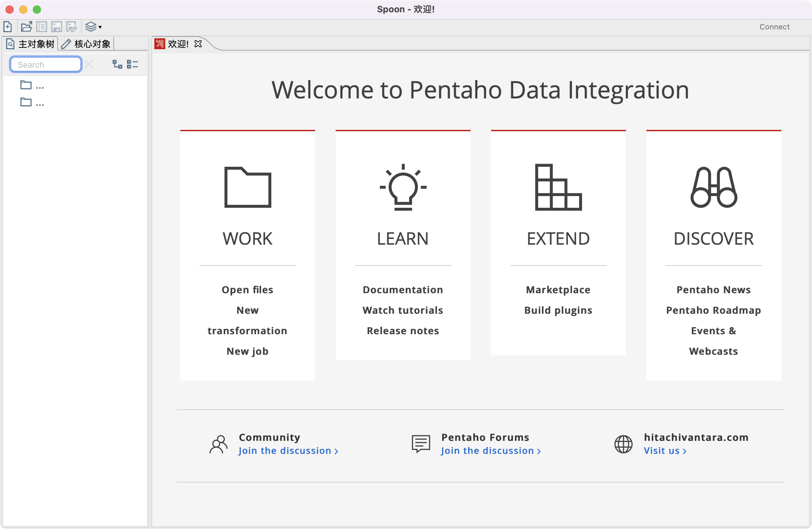Viewport: 812px width, 529px height.
Task: Click the Pentaho Forums chat icon
Action: pos(421,444)
